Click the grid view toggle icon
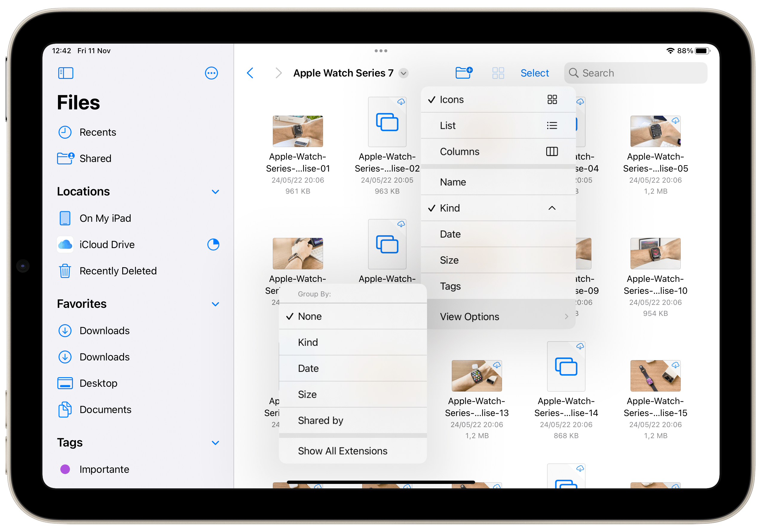762x532 pixels. click(496, 72)
